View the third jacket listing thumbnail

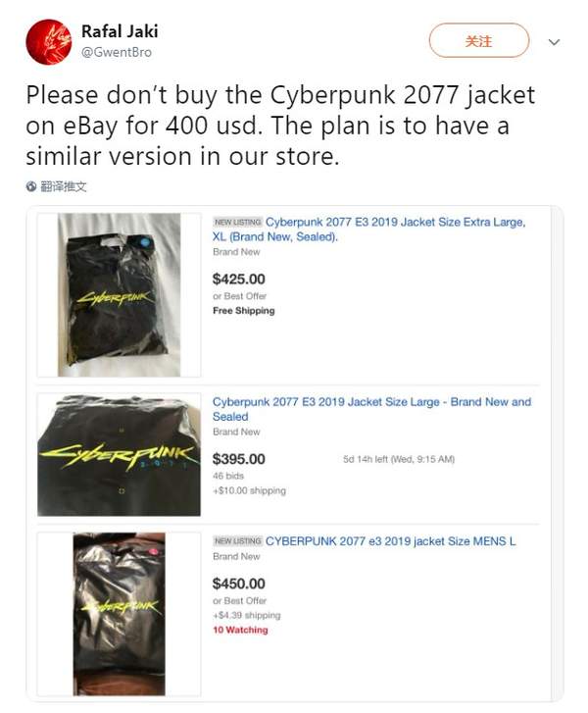pos(119,613)
